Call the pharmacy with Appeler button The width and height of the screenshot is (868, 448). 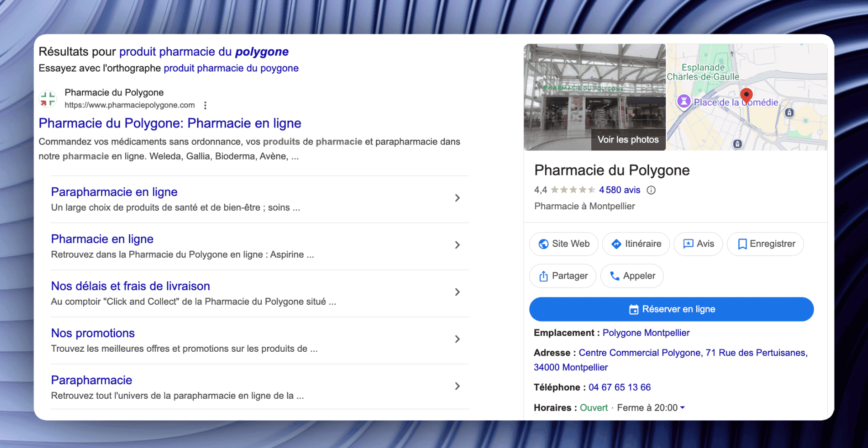coord(632,276)
